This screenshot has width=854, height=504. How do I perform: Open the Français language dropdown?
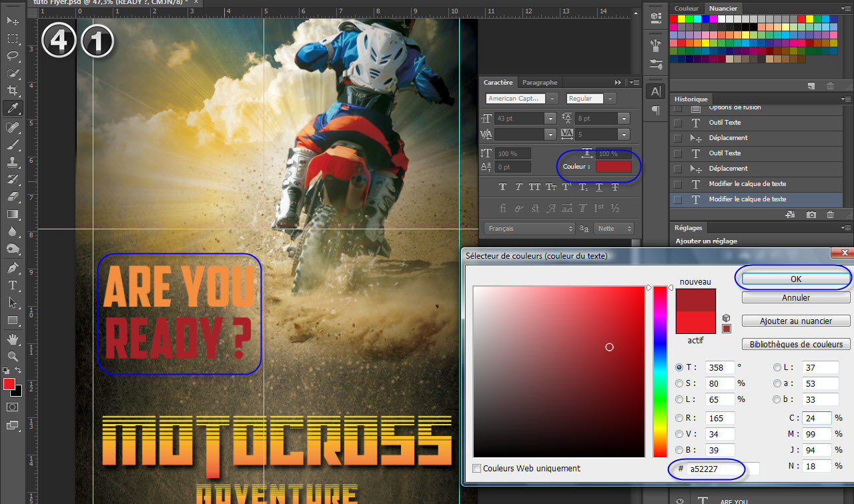(530, 229)
